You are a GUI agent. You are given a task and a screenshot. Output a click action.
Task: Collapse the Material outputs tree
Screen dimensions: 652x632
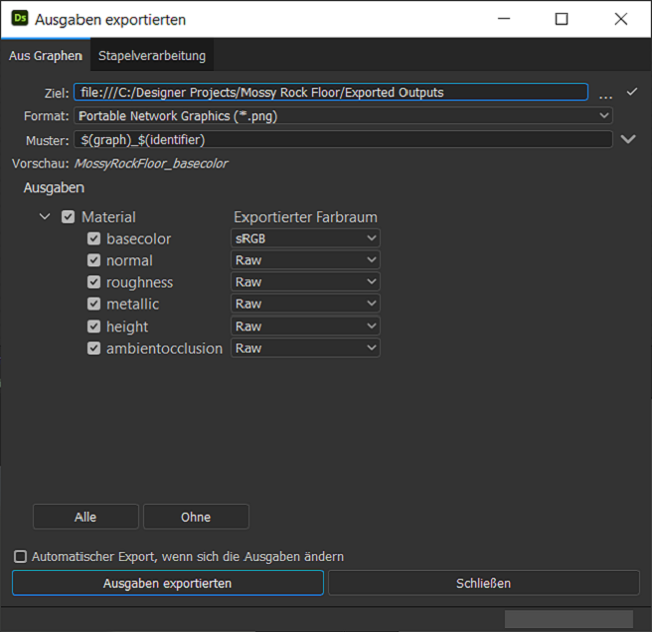coord(45,217)
